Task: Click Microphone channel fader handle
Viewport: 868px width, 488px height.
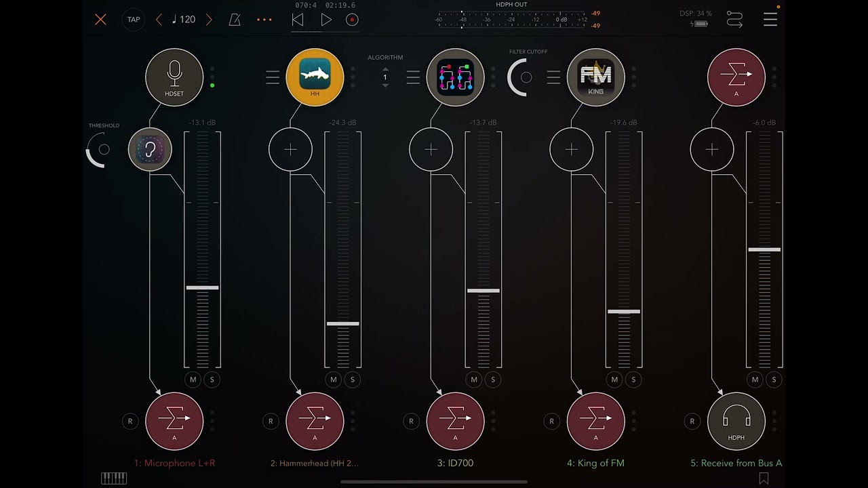Action: click(x=202, y=287)
